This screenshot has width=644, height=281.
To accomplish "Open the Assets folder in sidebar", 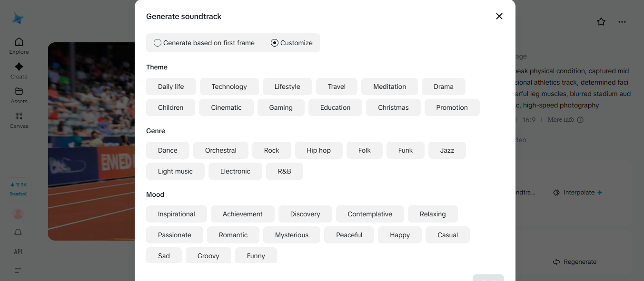I will pos(19,95).
